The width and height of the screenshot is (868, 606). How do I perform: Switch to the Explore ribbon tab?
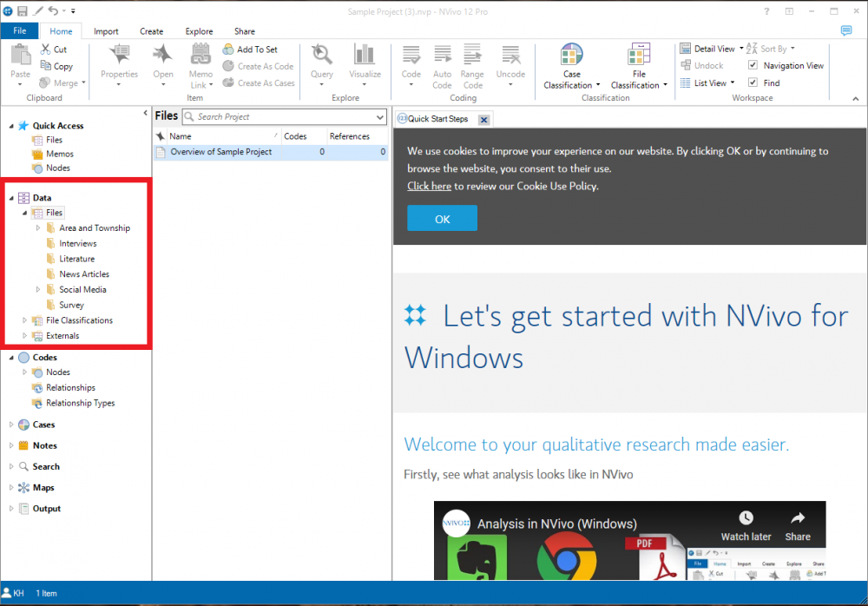pyautogui.click(x=199, y=31)
